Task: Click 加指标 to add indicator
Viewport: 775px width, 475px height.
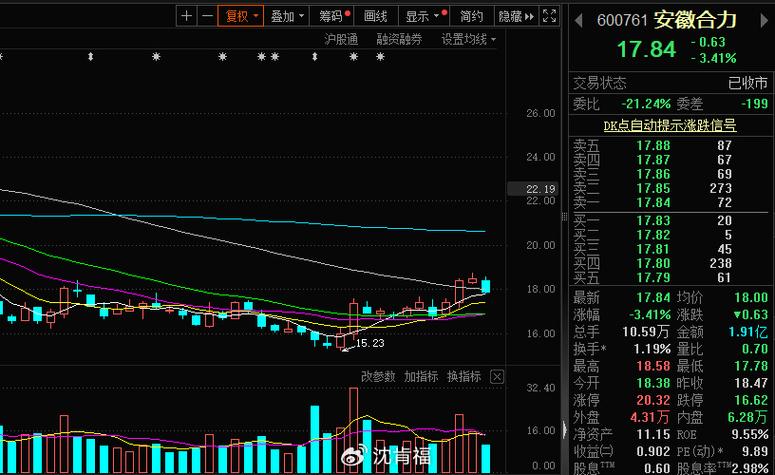Action: [x=421, y=377]
